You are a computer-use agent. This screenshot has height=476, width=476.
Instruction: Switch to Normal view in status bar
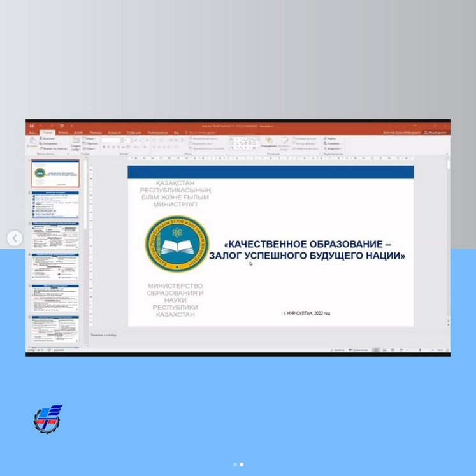[x=376, y=350]
